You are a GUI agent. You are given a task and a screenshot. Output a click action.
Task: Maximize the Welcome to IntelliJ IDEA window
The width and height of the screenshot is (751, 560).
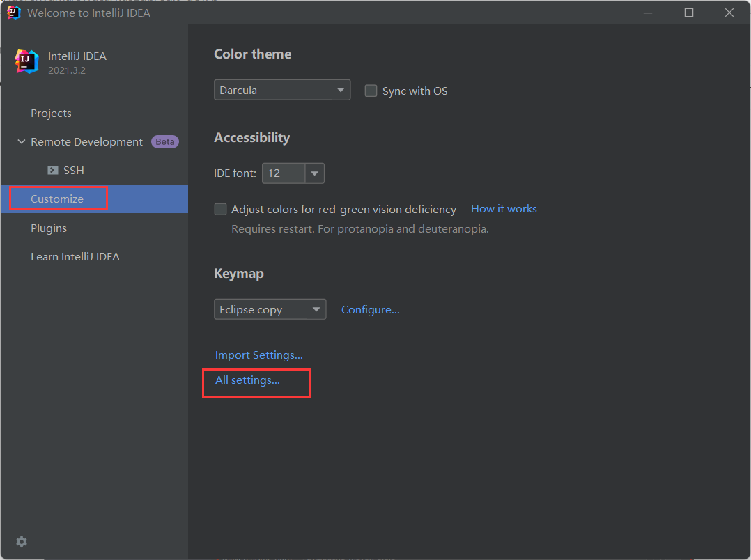[x=689, y=13]
